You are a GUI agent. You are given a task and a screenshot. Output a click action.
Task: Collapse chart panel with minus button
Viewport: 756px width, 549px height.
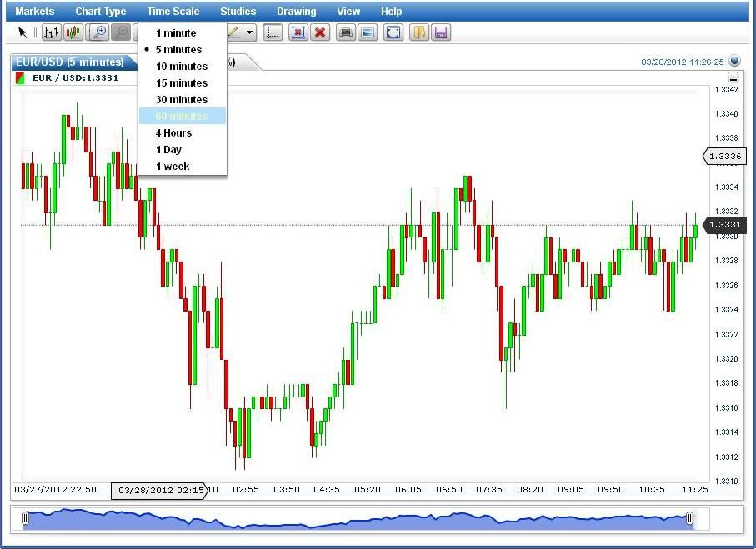click(x=733, y=77)
